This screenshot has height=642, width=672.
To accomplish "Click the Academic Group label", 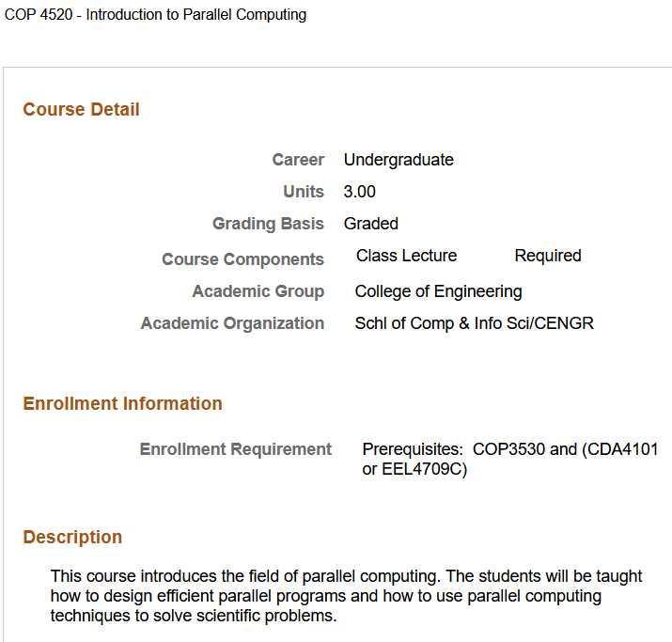I will click(x=258, y=291).
